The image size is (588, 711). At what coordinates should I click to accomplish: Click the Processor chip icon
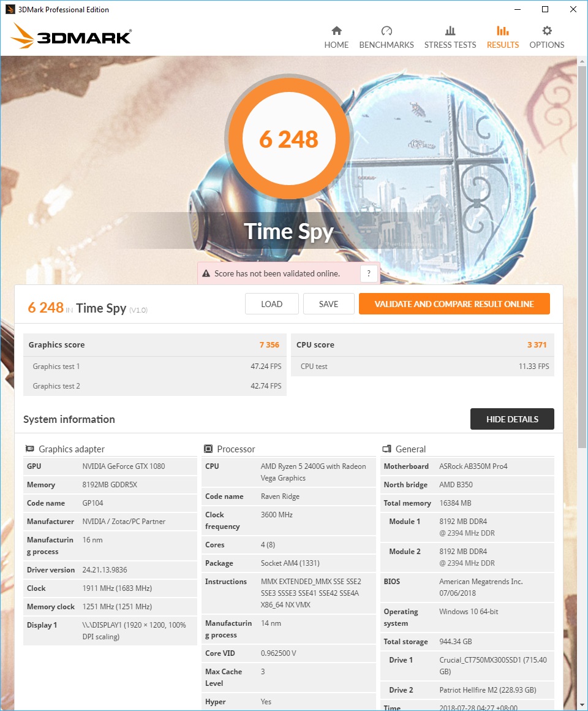pos(208,449)
